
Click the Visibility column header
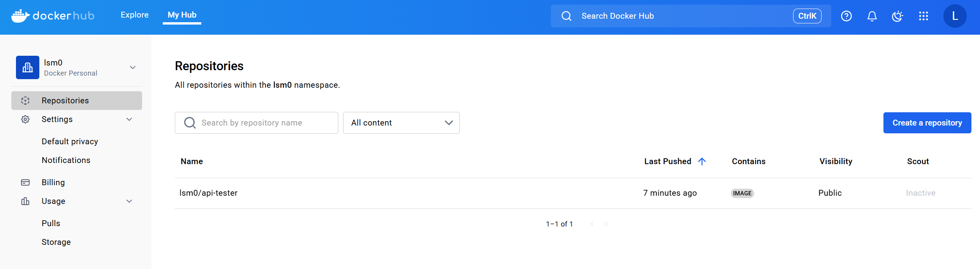click(836, 161)
